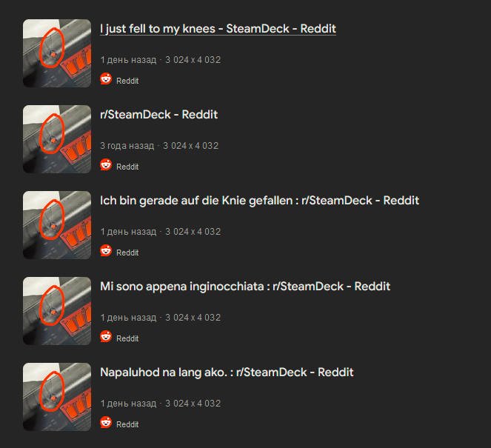Viewport: 491px width, 448px height.
Task: Click thumbnail of 'I just fell to my knees' result
Action: [57, 53]
